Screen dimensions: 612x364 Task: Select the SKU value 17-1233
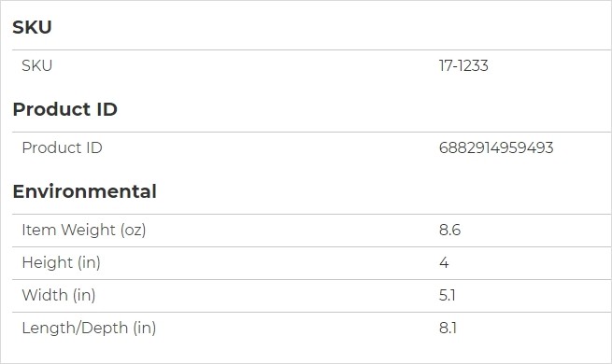[463, 65]
